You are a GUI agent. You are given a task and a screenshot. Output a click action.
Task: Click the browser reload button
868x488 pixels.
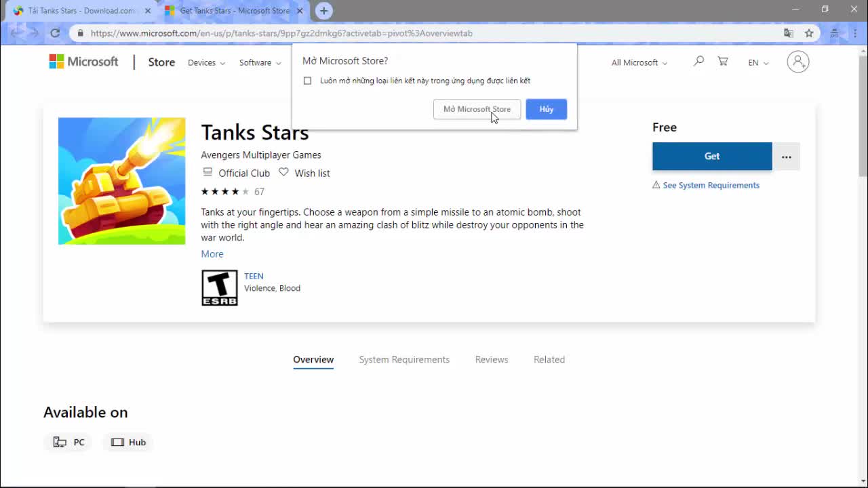(x=55, y=33)
